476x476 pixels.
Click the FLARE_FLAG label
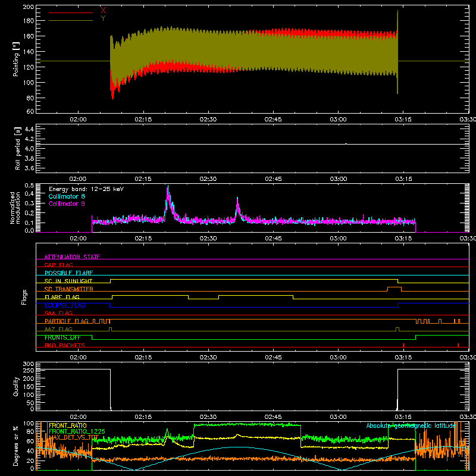[x=62, y=297]
